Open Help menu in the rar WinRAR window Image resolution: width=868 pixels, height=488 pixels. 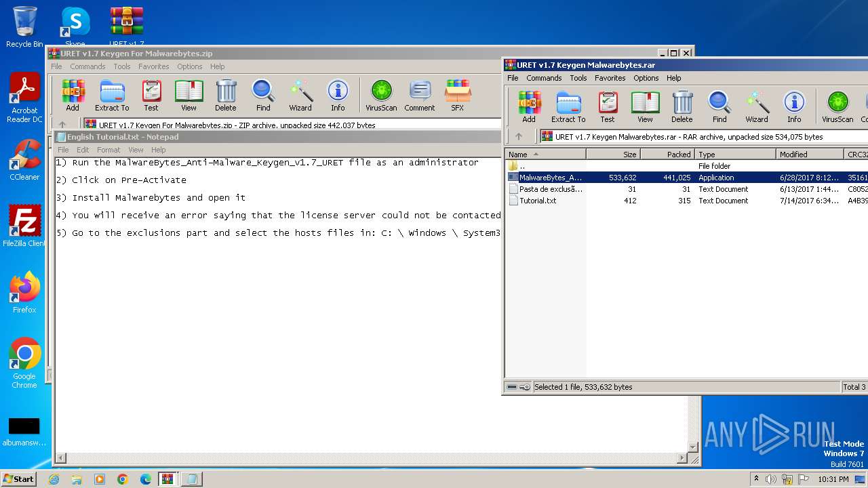673,78
